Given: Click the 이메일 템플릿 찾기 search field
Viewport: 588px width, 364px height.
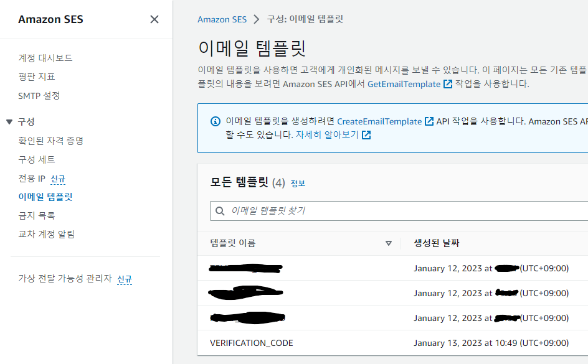Looking at the screenshot, I should [x=399, y=211].
